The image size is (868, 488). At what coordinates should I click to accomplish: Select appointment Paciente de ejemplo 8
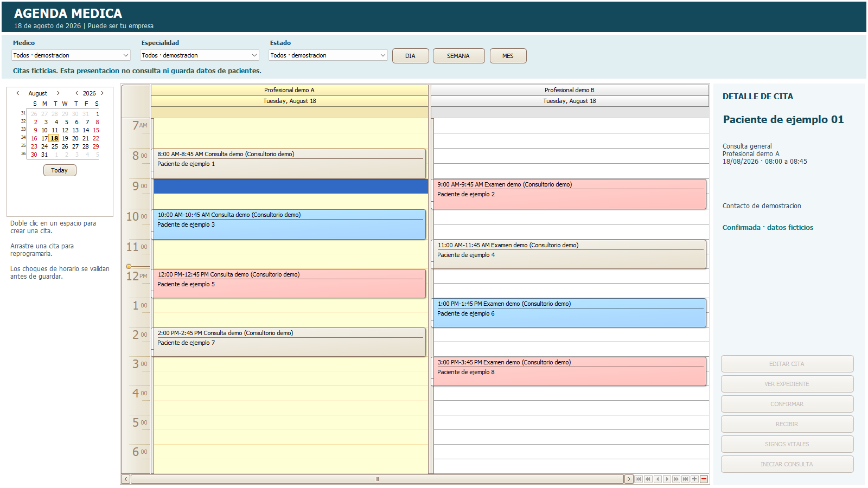click(570, 371)
